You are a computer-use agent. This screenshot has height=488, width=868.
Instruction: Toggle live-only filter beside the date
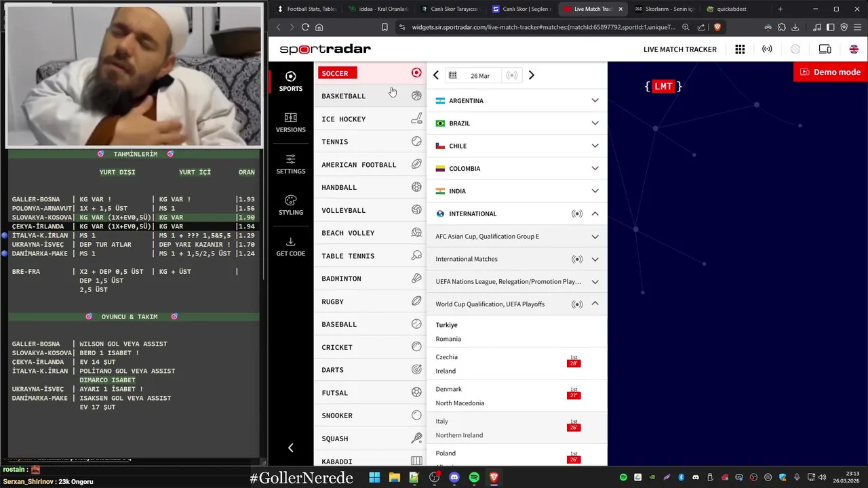(512, 75)
